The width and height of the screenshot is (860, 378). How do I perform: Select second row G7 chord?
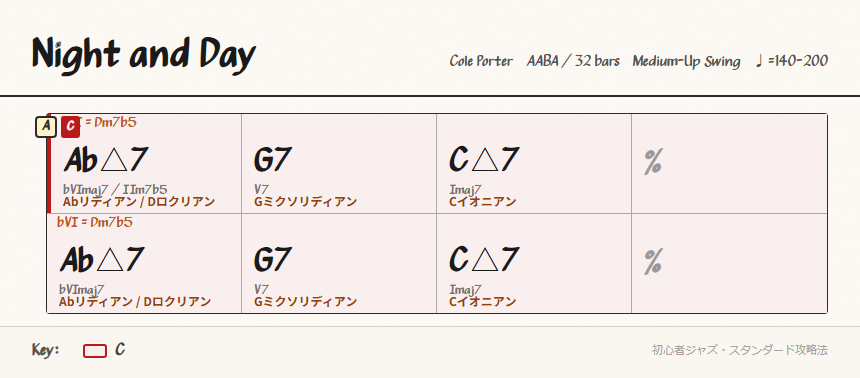point(273,259)
